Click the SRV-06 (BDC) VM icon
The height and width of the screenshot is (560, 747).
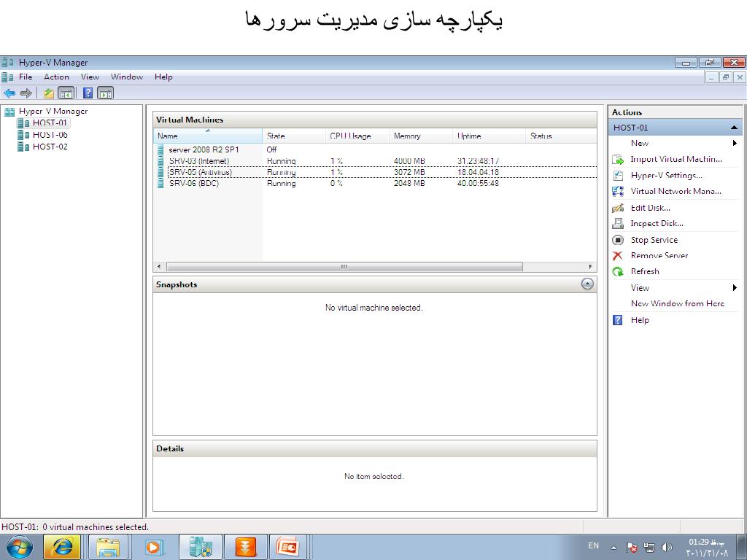click(x=161, y=183)
